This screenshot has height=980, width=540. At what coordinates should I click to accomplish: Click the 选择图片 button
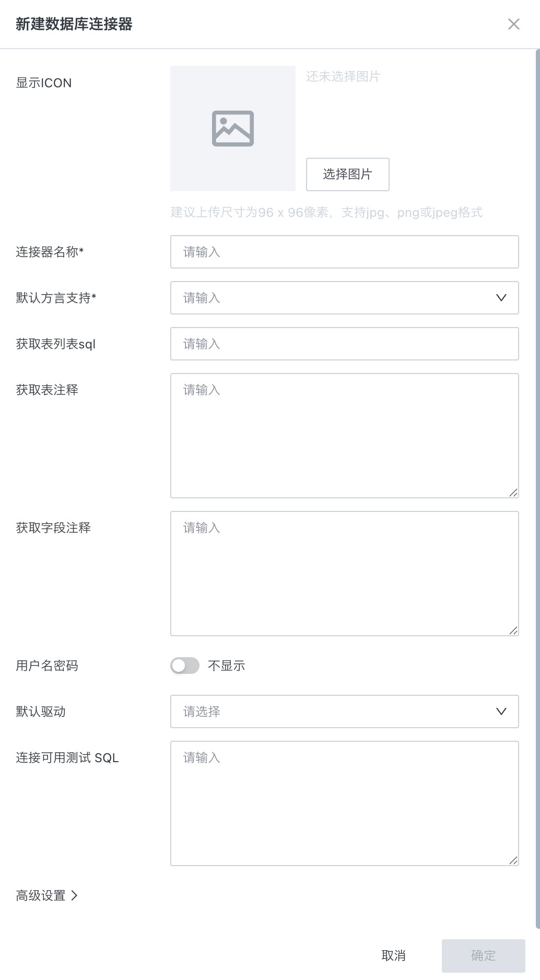pyautogui.click(x=347, y=174)
